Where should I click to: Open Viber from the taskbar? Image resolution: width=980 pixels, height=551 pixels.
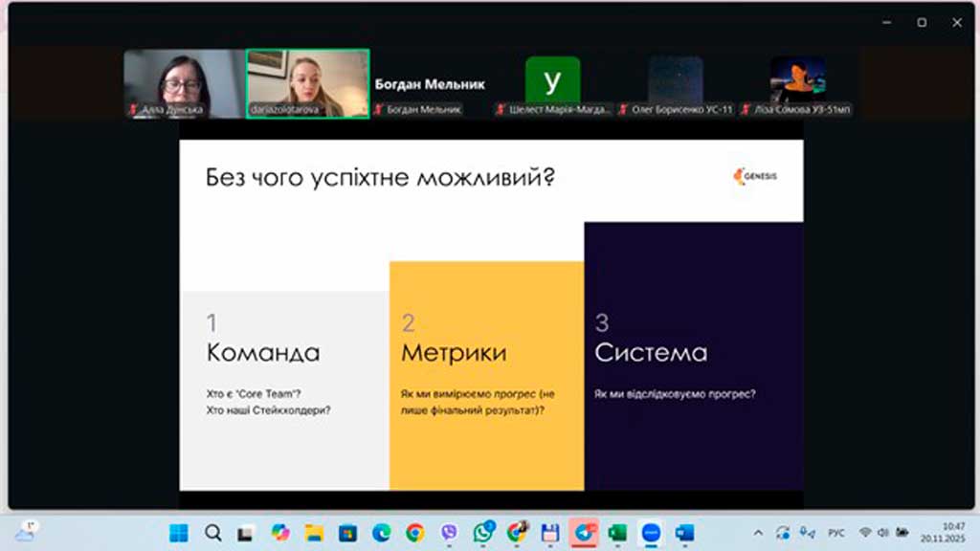coord(449,533)
